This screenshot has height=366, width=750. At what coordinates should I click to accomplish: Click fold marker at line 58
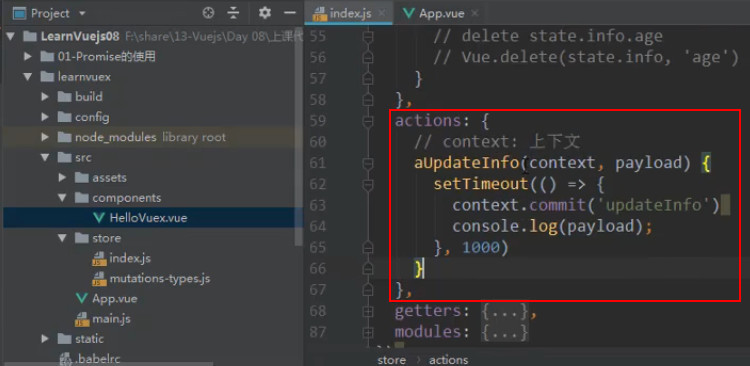368,100
